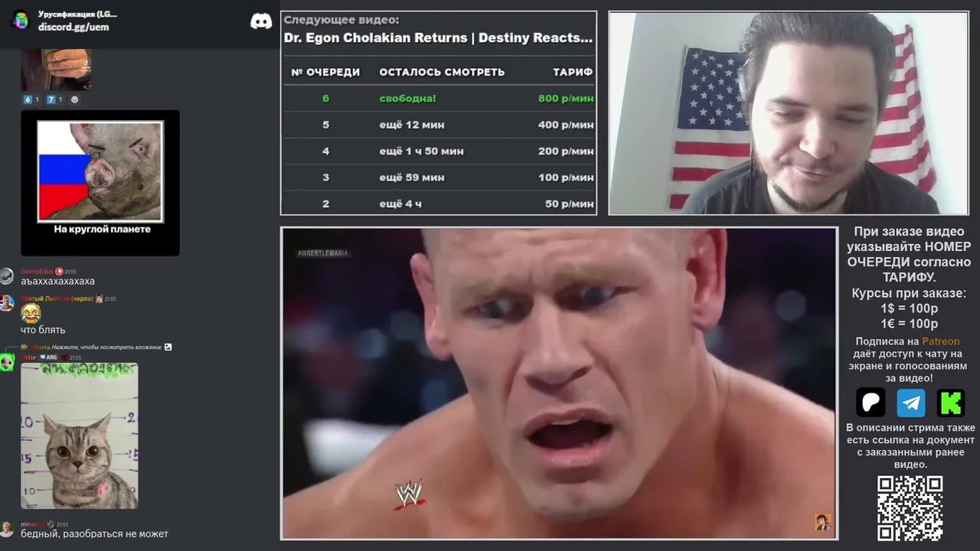Click the "800 р/мин" tariff
980x551 pixels.
coord(566,98)
